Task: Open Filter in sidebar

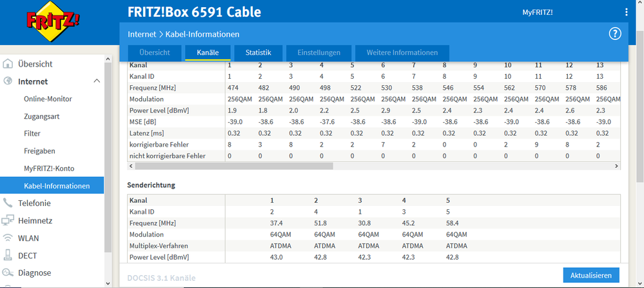Action: pos(32,134)
